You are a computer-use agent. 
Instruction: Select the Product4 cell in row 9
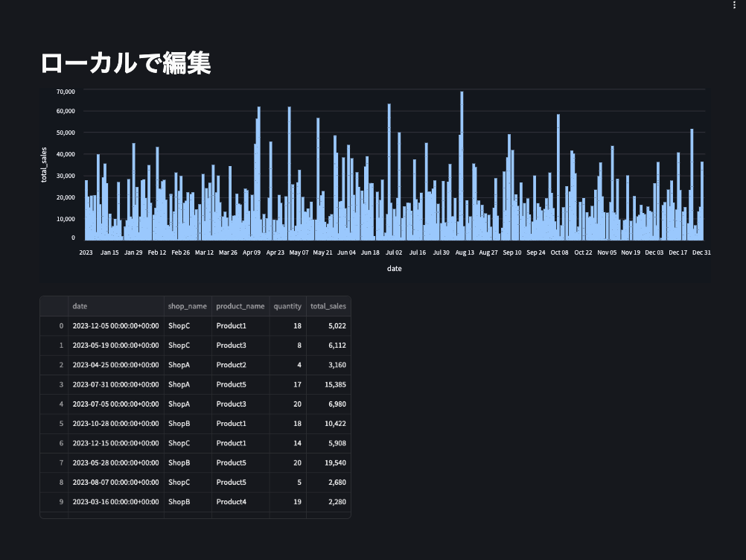[240, 501]
